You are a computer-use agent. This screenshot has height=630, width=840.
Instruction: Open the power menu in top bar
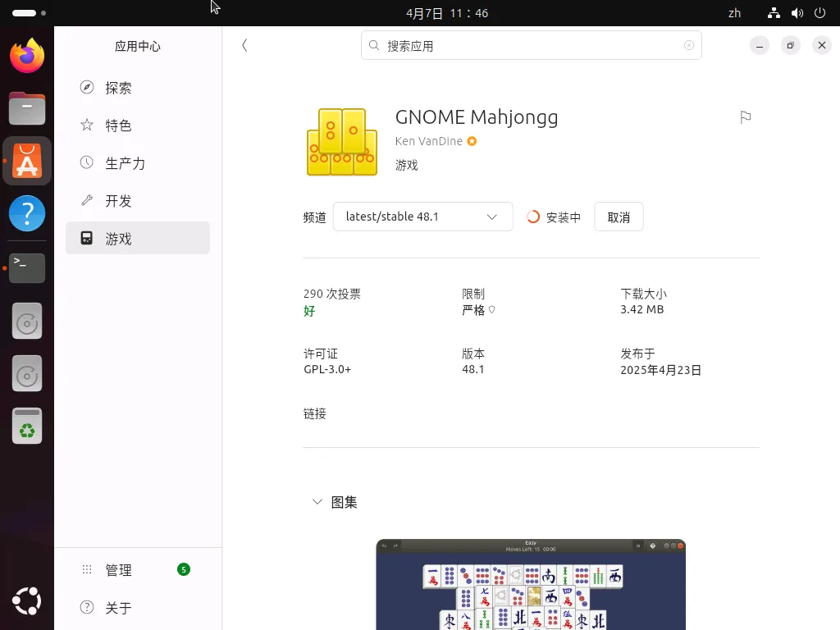click(819, 13)
